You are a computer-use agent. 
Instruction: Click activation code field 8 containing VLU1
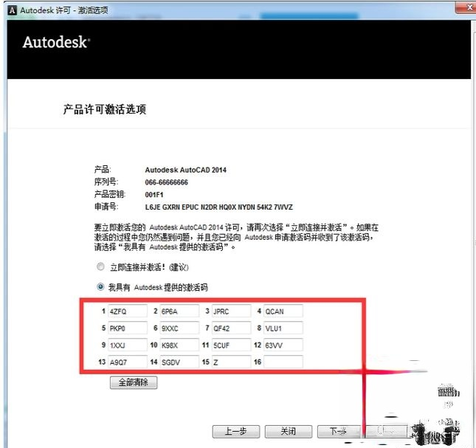[x=283, y=328]
